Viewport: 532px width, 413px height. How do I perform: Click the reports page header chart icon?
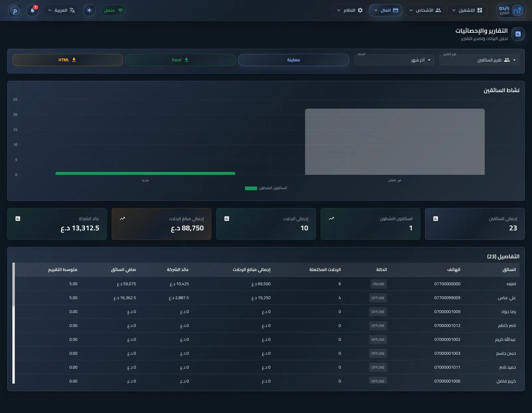click(518, 34)
